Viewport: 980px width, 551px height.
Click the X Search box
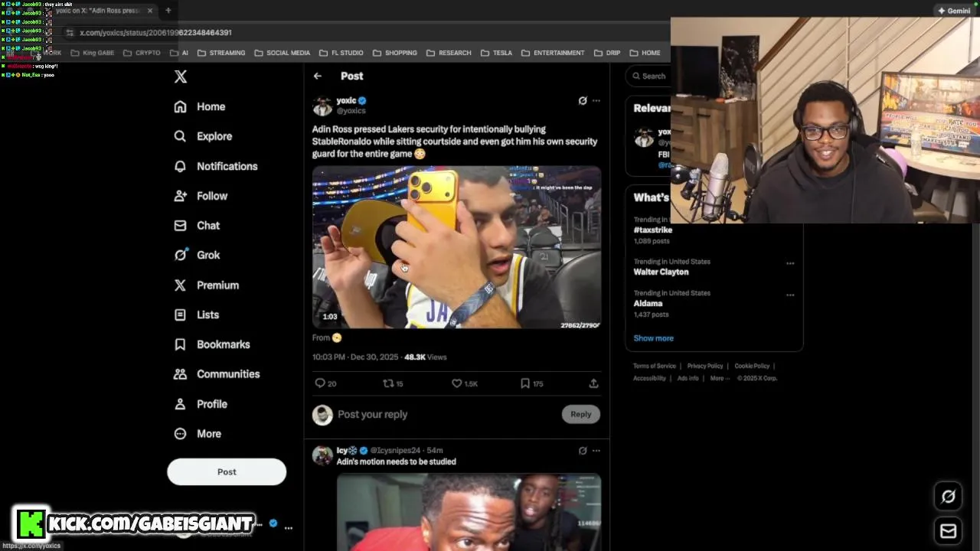(648, 76)
